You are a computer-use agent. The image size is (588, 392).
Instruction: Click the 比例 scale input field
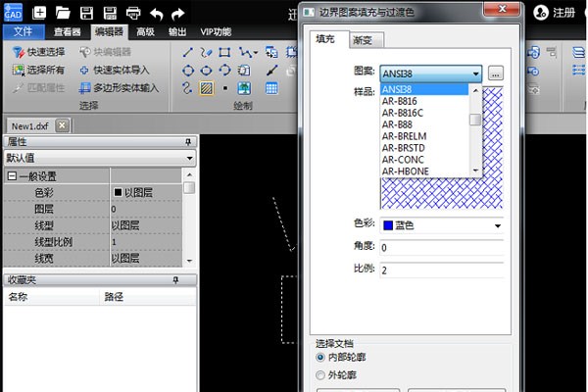(x=441, y=269)
